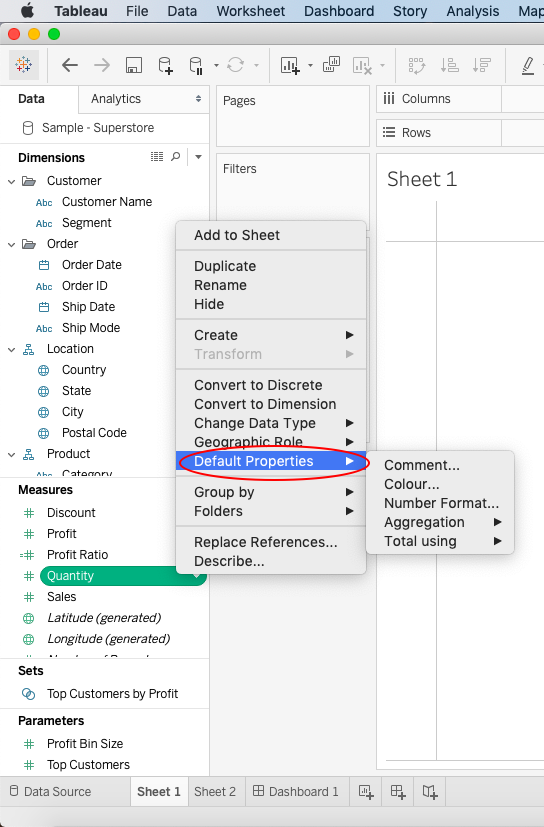Open the Analytics pane switcher arrows

(198, 99)
